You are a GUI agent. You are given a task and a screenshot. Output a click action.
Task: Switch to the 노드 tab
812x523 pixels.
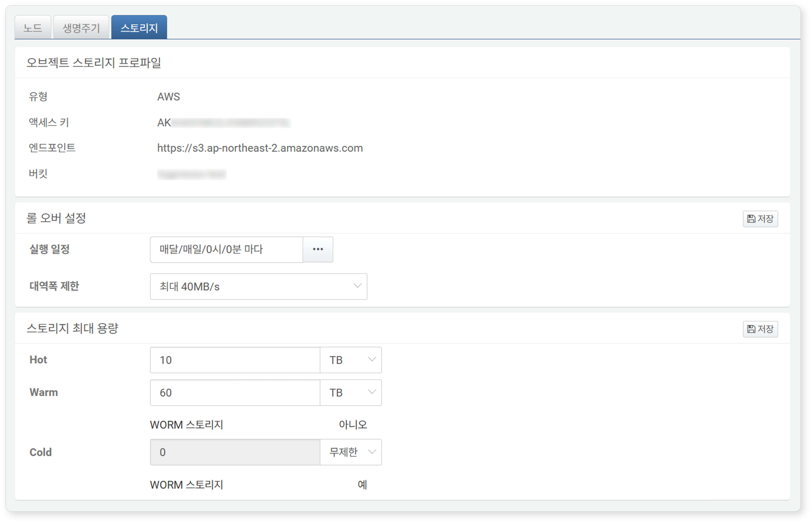point(33,27)
